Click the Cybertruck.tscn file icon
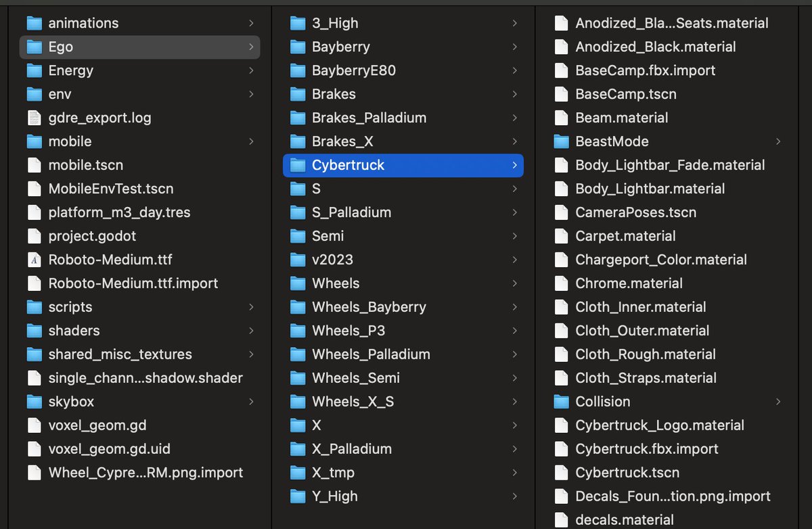812x529 pixels. point(561,473)
